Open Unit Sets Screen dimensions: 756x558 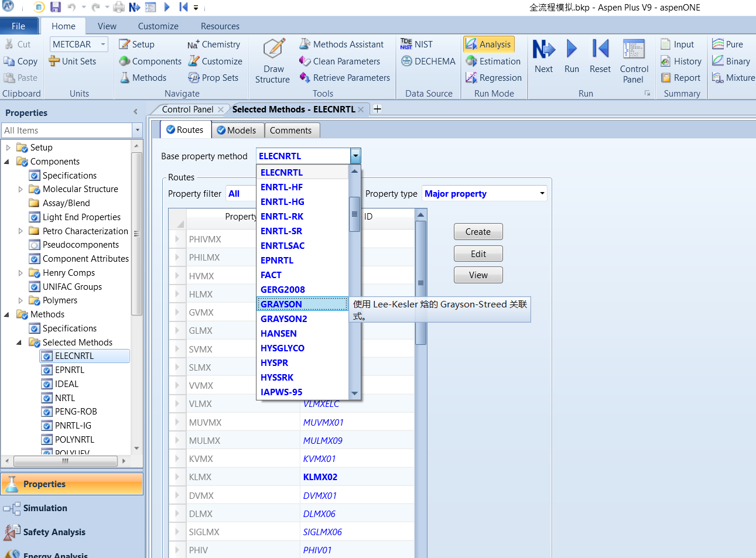[x=73, y=61]
